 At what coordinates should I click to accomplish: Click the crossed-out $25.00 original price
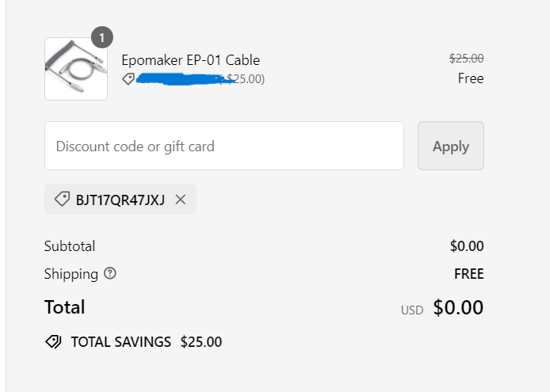466,58
